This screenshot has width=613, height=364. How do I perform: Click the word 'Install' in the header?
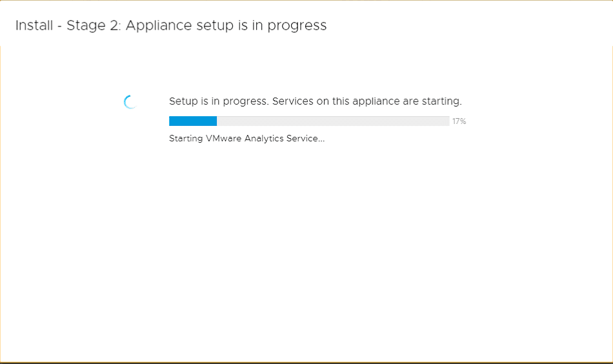[34, 25]
